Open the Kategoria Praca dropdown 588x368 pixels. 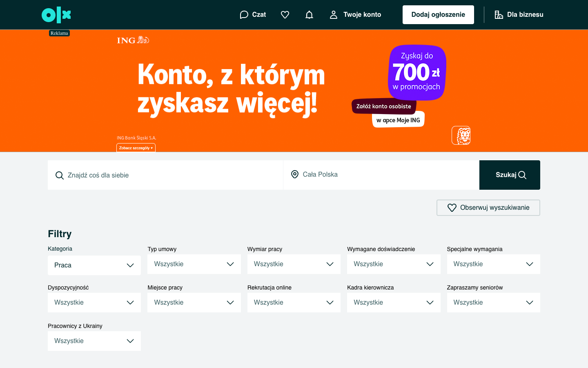94,265
